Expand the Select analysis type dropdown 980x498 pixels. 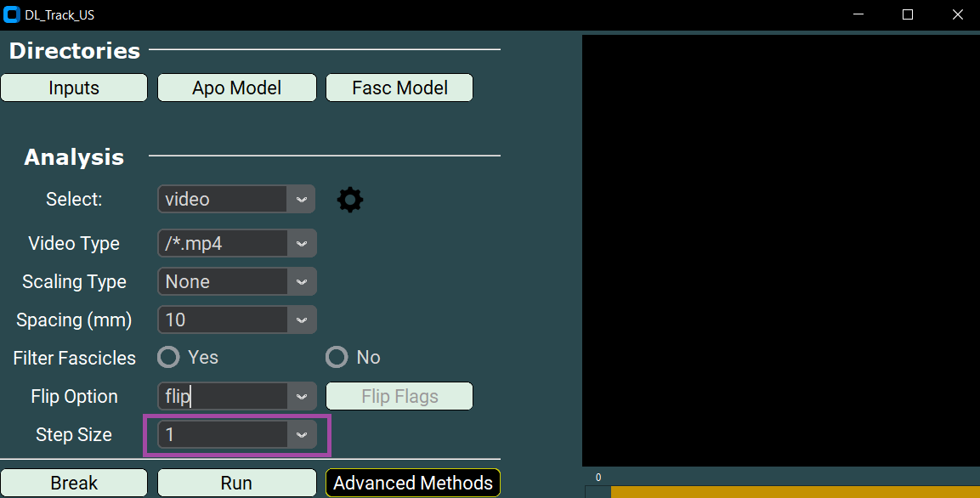coord(301,200)
